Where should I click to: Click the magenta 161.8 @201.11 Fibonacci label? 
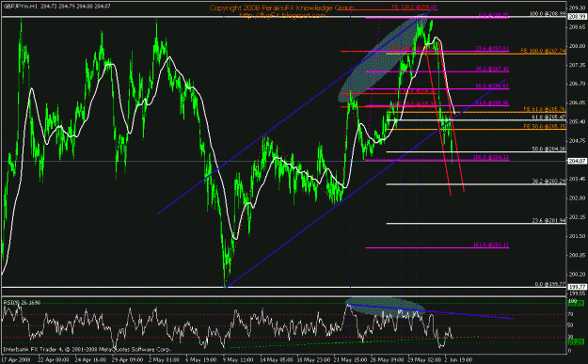point(491,245)
